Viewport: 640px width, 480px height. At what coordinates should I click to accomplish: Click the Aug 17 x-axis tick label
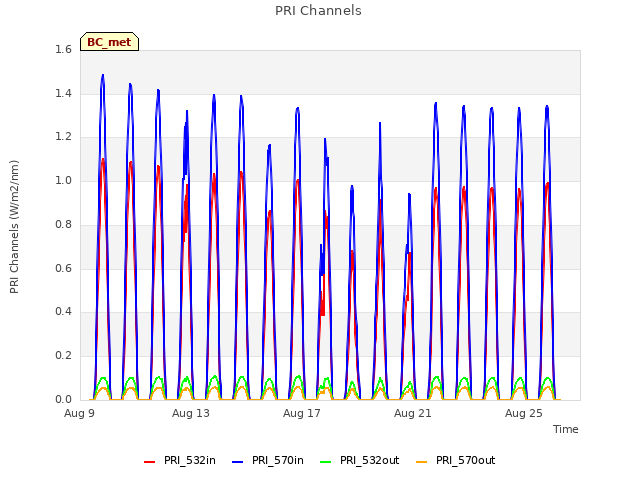302,413
